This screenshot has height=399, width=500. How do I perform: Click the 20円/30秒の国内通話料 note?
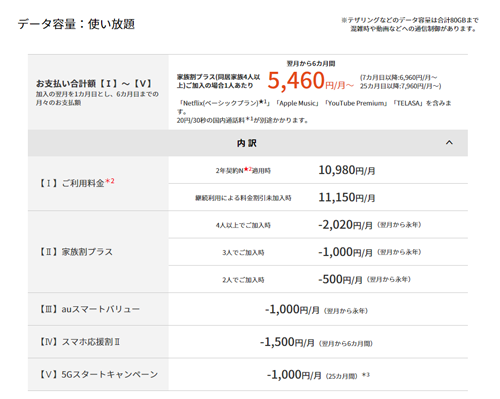242,120
